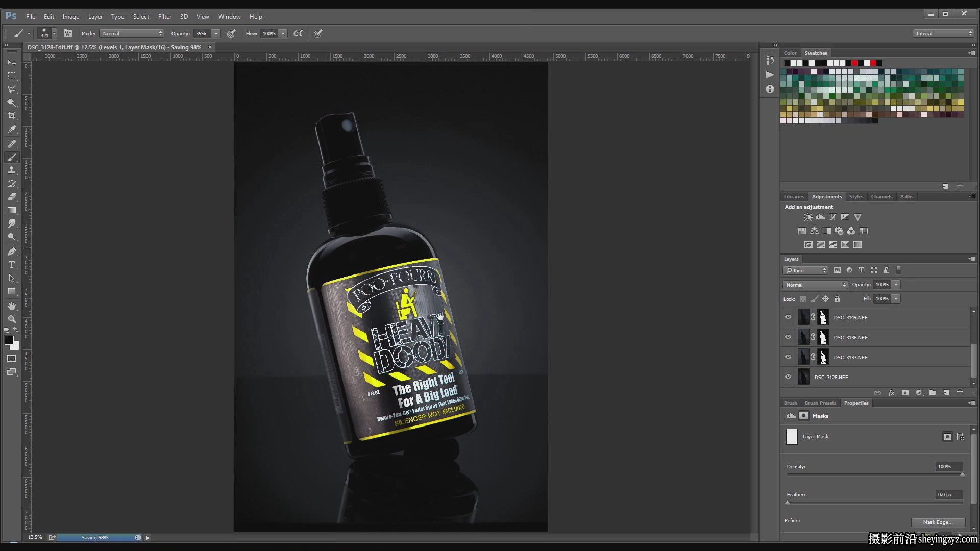Select the pixel mask button in Properties
The width and height of the screenshot is (980, 551).
point(947,437)
